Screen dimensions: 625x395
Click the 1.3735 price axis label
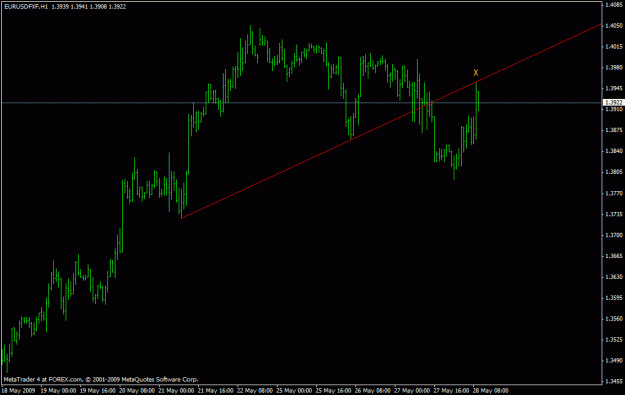click(614, 214)
